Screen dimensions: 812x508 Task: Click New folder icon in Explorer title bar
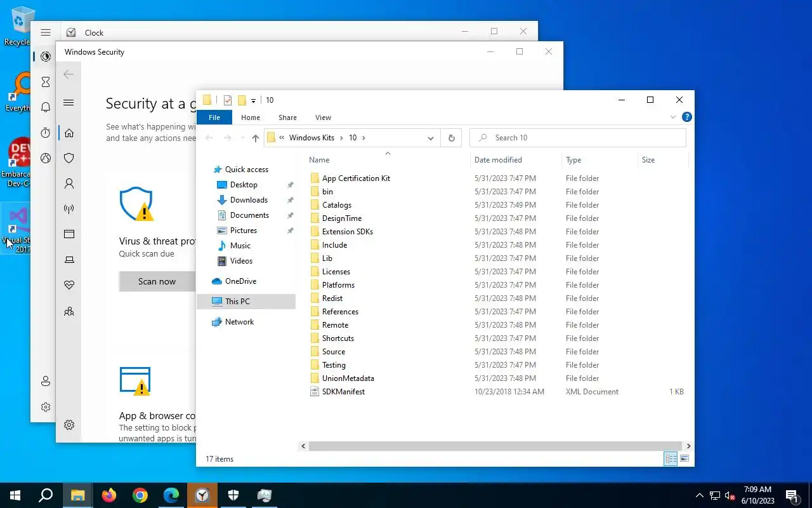[x=242, y=100]
